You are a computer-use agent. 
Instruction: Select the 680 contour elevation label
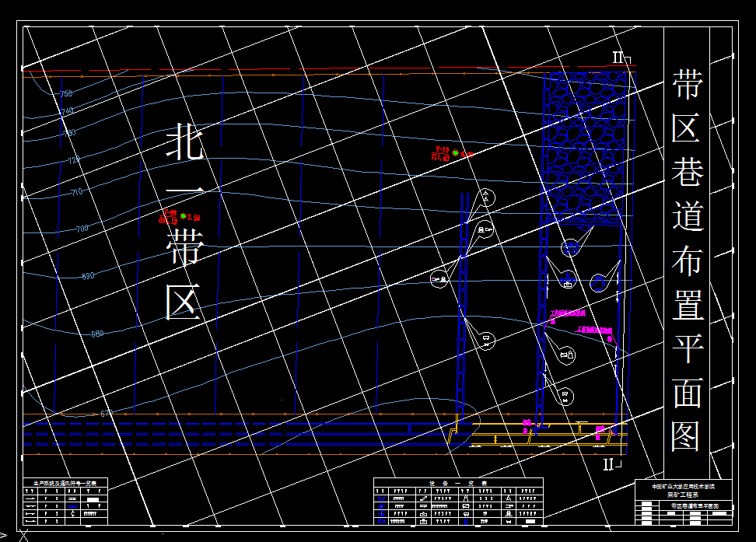(97, 333)
